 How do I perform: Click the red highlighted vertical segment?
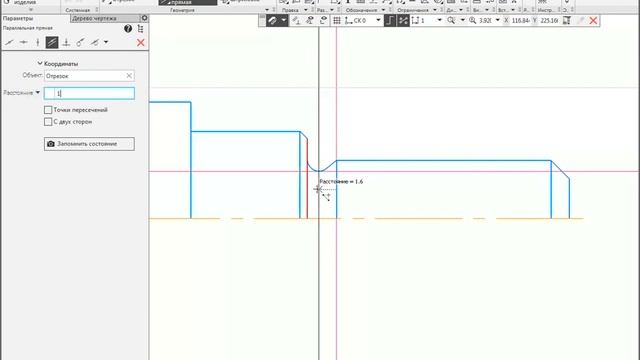pyautogui.click(x=307, y=180)
